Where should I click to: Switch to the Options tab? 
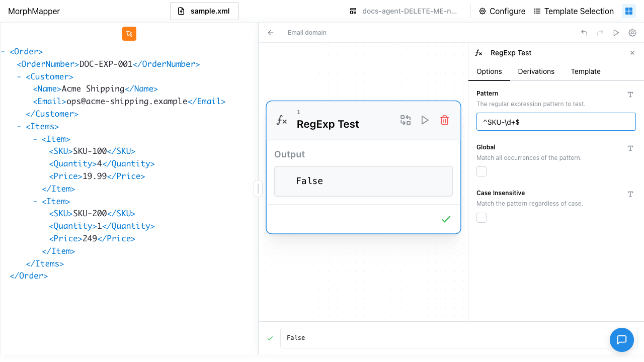489,71
